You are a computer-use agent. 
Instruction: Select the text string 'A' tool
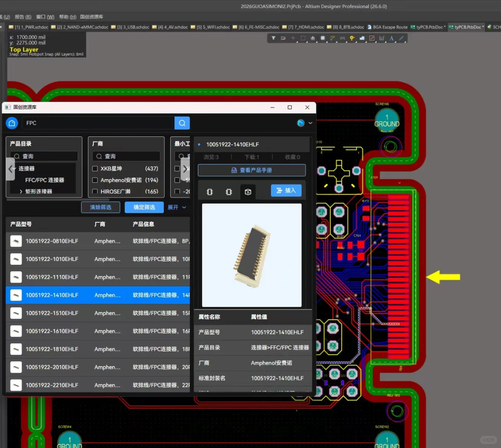(x=392, y=38)
